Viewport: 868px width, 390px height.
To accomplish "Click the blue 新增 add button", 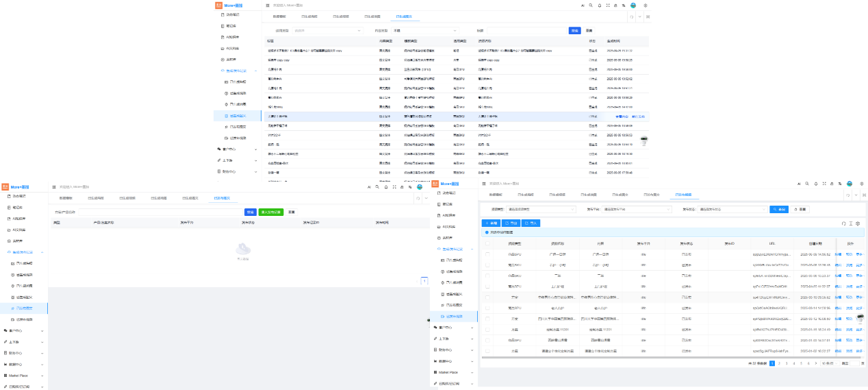I will pyautogui.click(x=491, y=223).
